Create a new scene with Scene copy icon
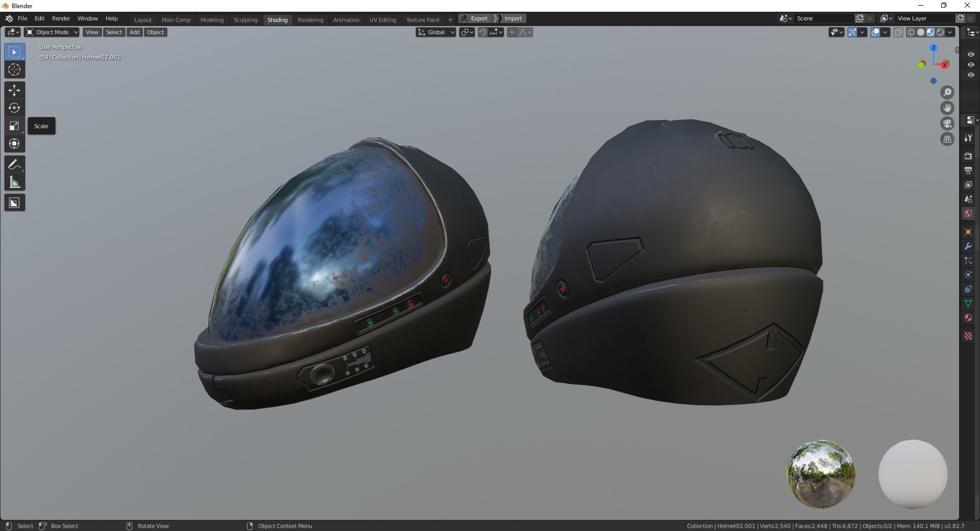Viewport: 980px width, 531px height. [860, 18]
